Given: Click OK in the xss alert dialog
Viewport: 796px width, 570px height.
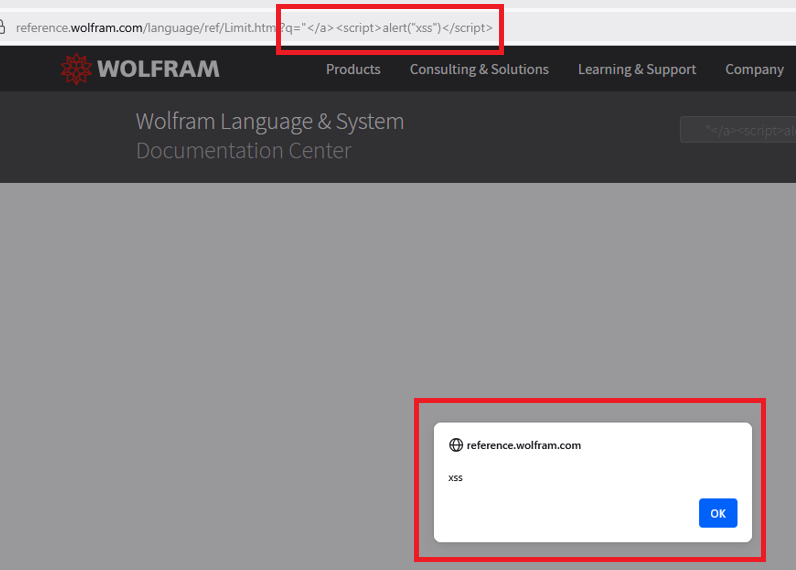Looking at the screenshot, I should 718,513.
